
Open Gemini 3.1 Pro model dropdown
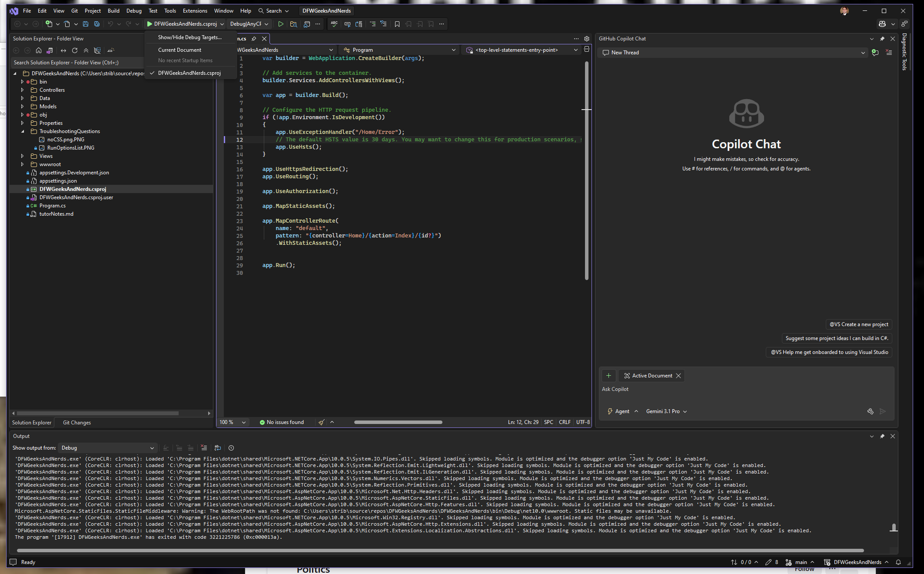666,411
